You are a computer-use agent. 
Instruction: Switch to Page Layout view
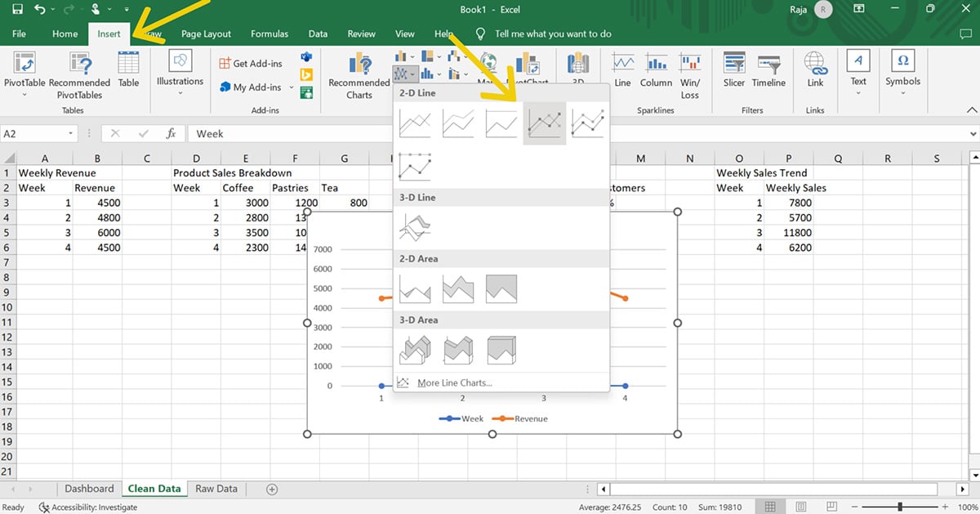(x=801, y=507)
